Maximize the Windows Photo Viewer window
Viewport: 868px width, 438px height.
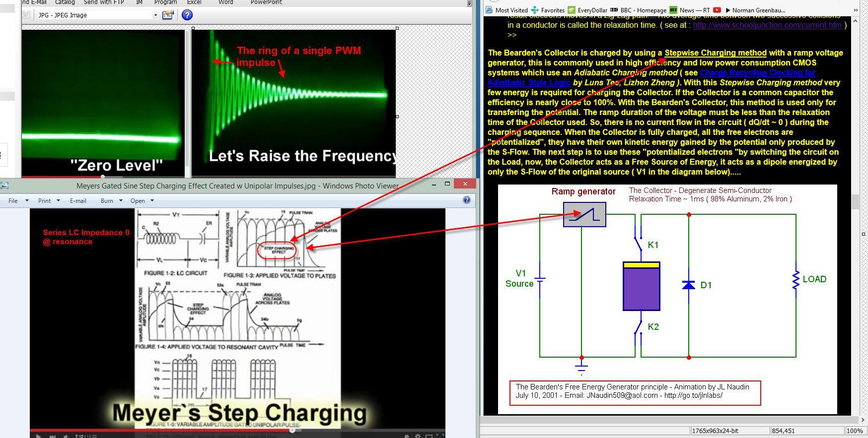pos(447,184)
